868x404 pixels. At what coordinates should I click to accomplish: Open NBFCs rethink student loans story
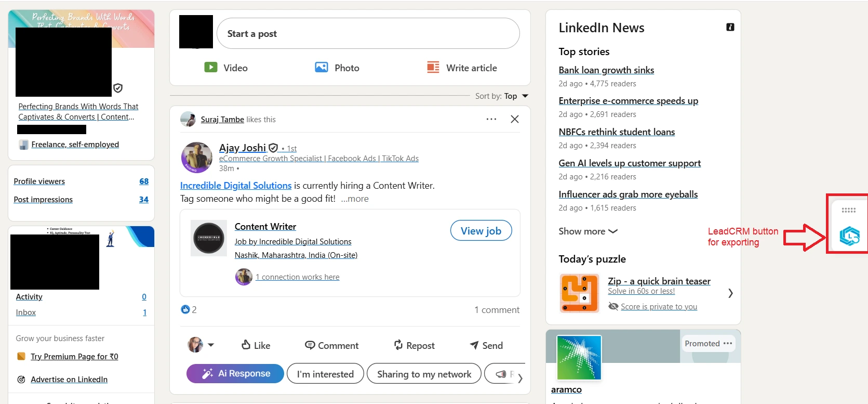tap(617, 132)
